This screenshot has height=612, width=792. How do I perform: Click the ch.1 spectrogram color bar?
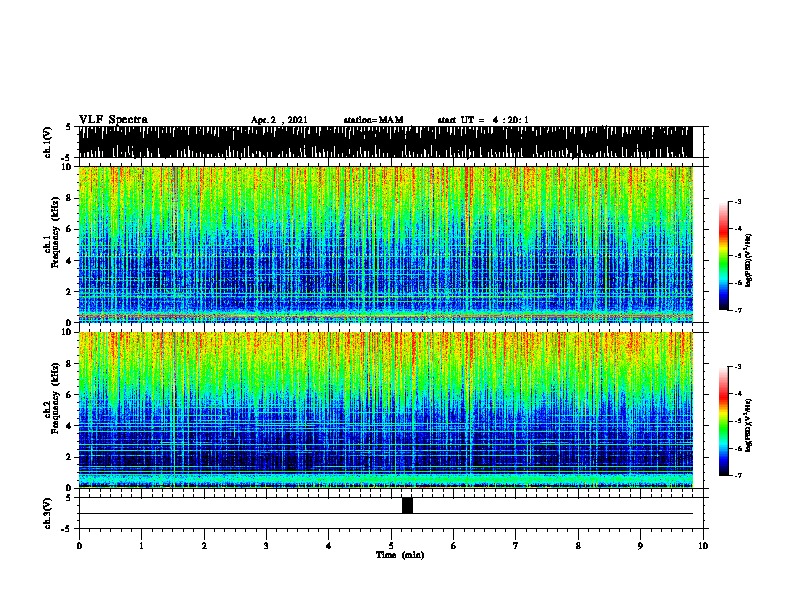click(x=724, y=256)
